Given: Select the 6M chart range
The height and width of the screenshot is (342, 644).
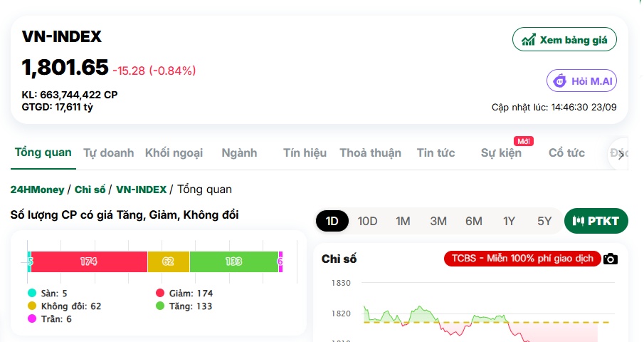Looking at the screenshot, I should 473,221.
